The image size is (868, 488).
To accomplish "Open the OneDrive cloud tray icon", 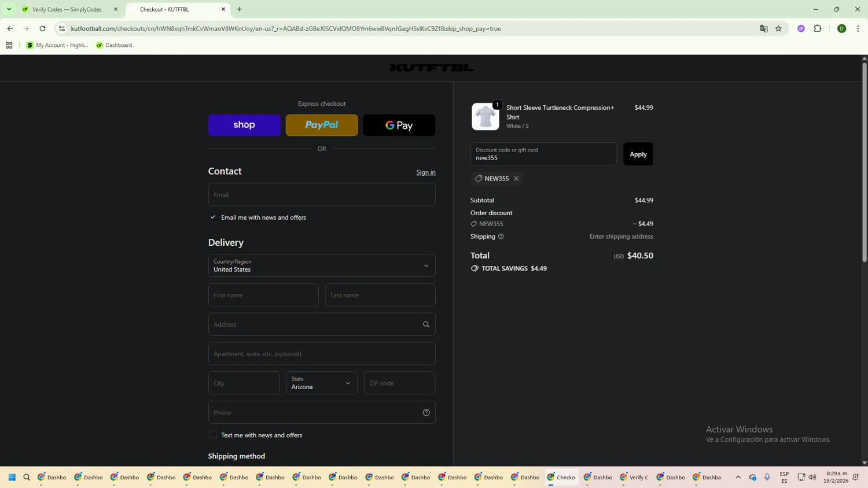I will [753, 478].
